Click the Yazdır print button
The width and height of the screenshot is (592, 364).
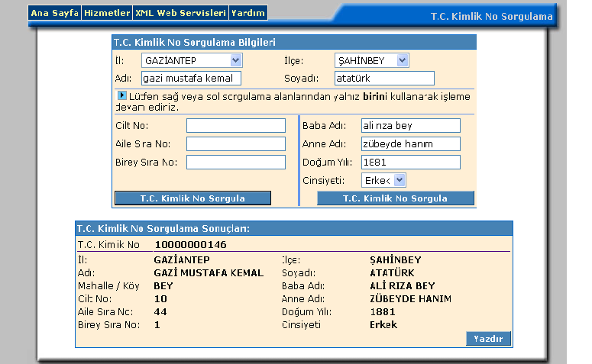[488, 338]
